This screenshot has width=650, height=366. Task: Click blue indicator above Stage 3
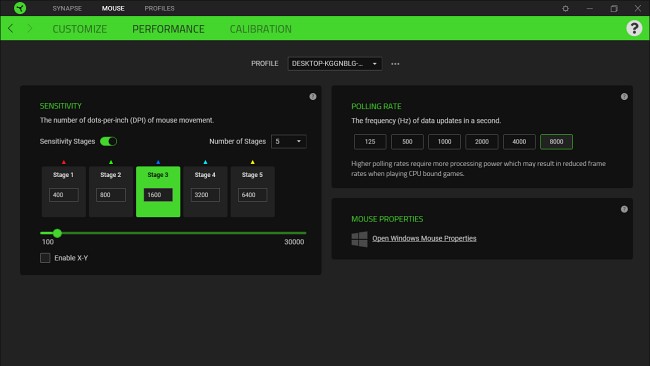click(158, 162)
